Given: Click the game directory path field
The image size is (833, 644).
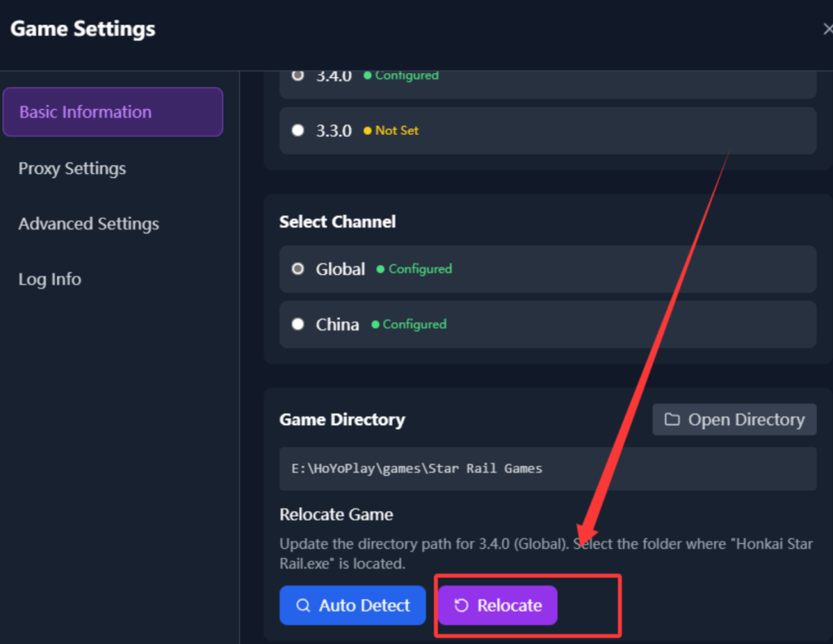Looking at the screenshot, I should pyautogui.click(x=547, y=468).
